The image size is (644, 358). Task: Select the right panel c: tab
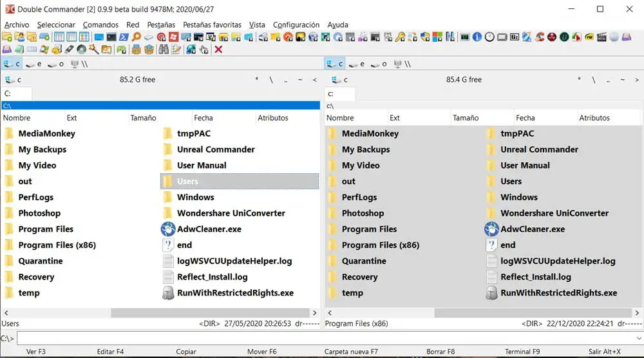pos(340,93)
